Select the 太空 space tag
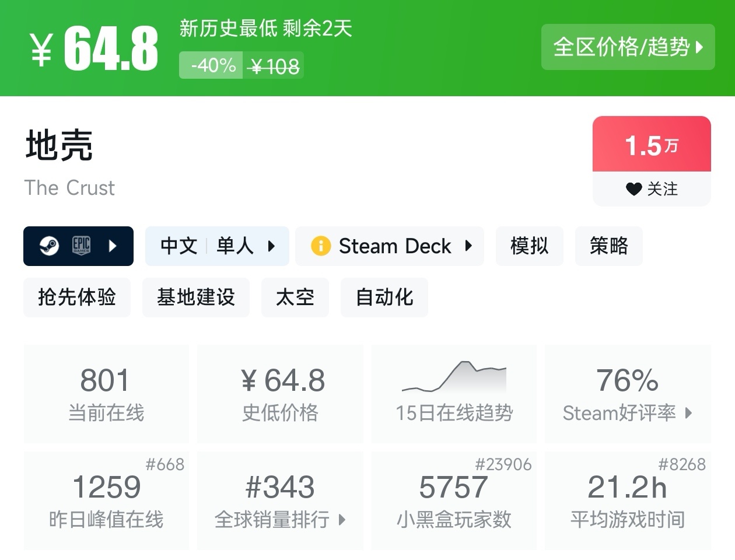The image size is (735, 560). click(x=295, y=297)
